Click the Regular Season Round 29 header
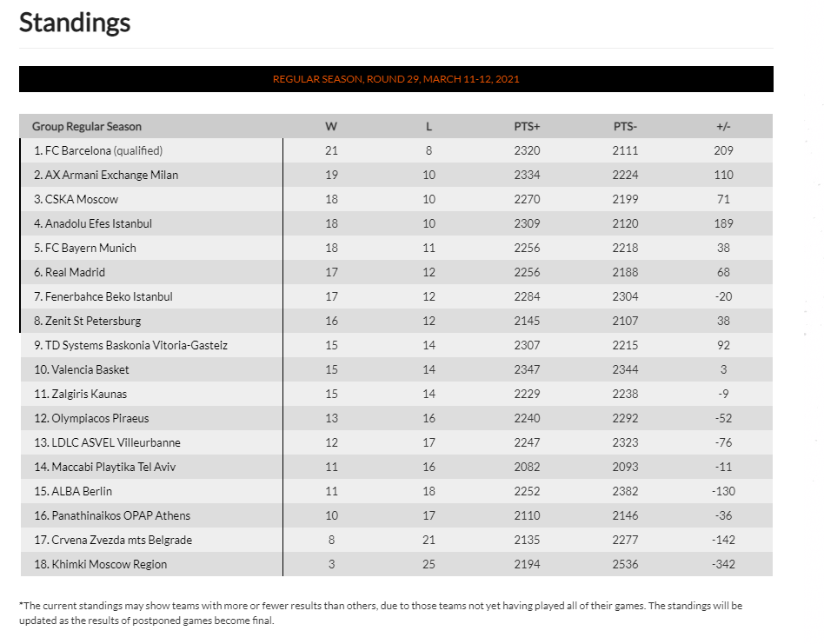The width and height of the screenshot is (824, 644). point(395,79)
